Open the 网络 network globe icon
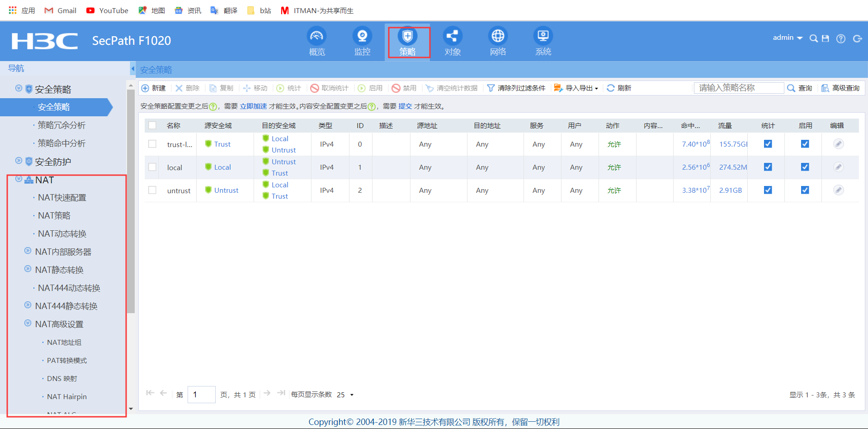This screenshot has height=429, width=868. tap(498, 37)
